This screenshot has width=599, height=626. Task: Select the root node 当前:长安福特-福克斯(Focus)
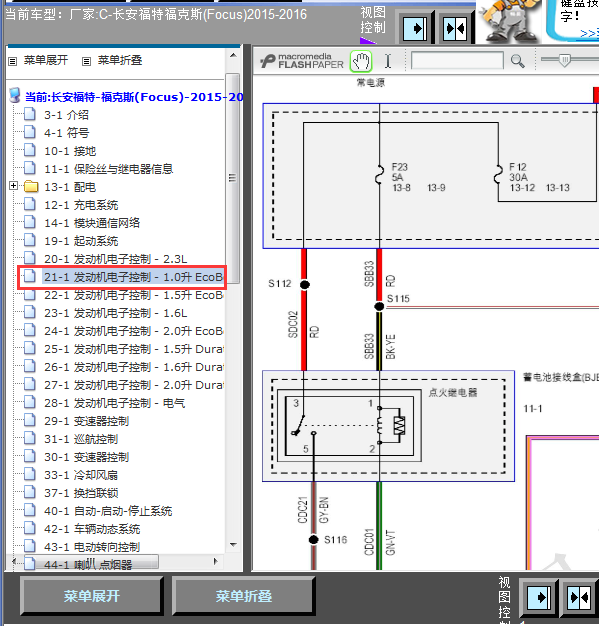[x=134, y=97]
